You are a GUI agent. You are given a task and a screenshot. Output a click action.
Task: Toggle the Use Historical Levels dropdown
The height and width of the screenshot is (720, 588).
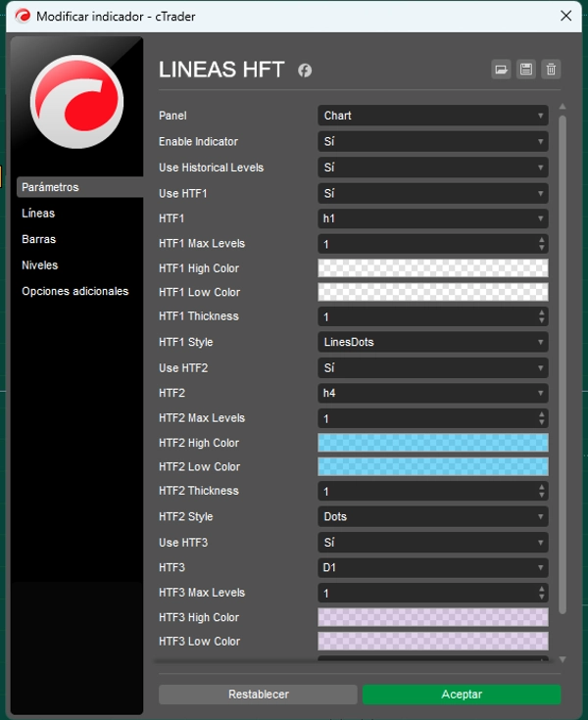click(x=433, y=168)
